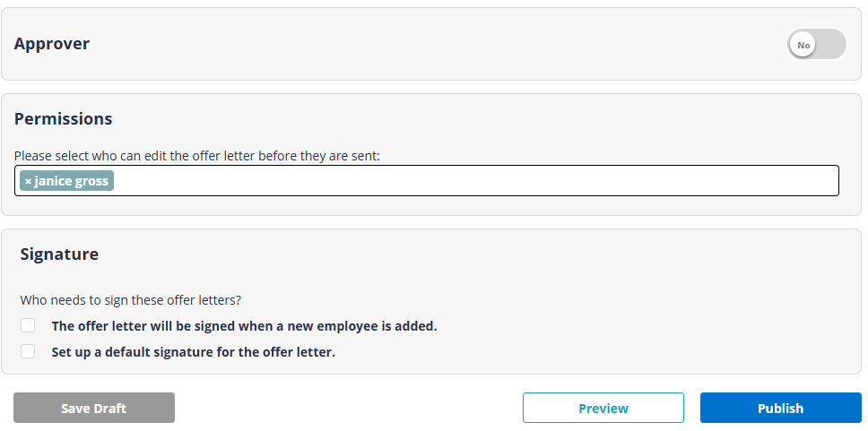Click the Signature section heading
The image size is (868, 431).
click(59, 254)
